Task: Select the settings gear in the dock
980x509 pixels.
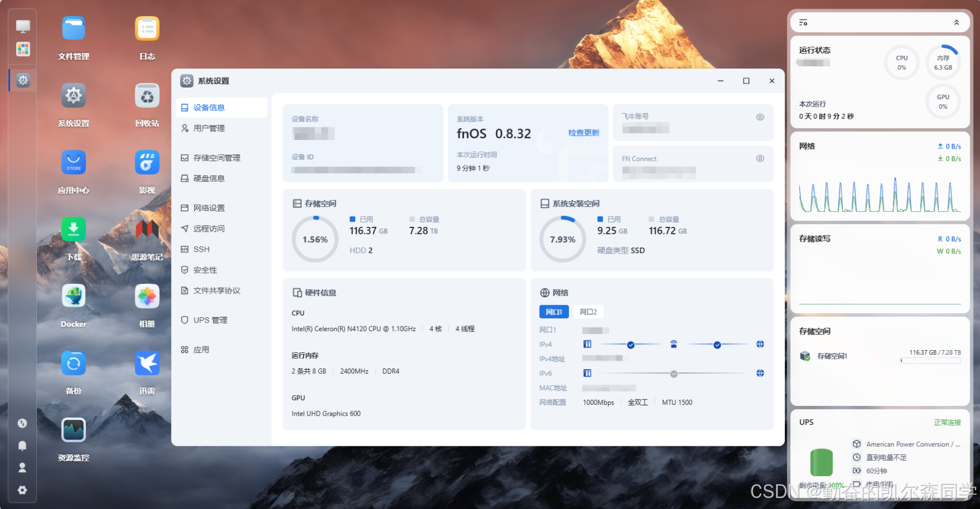Action: click(23, 80)
